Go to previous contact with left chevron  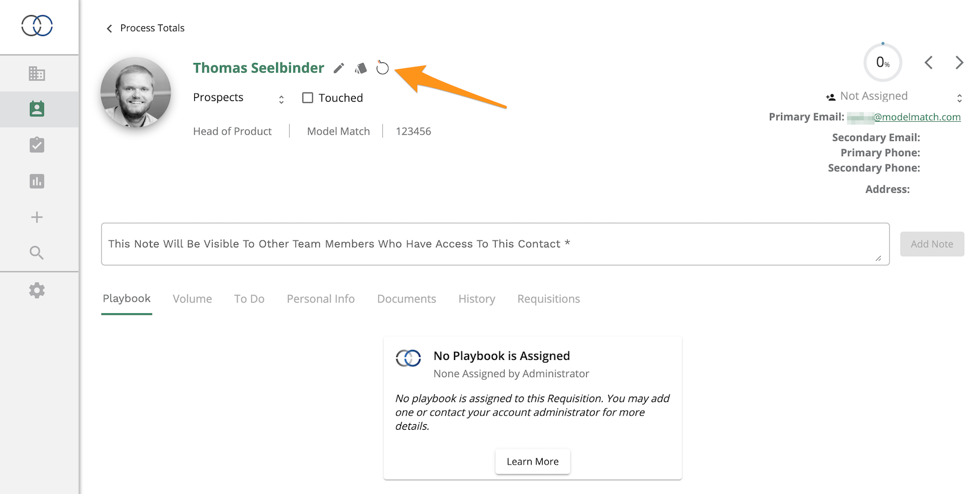point(929,62)
